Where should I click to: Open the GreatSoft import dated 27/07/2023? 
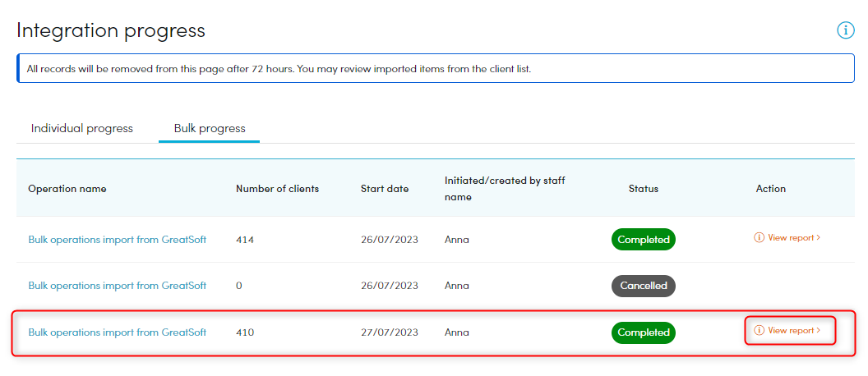pos(118,332)
